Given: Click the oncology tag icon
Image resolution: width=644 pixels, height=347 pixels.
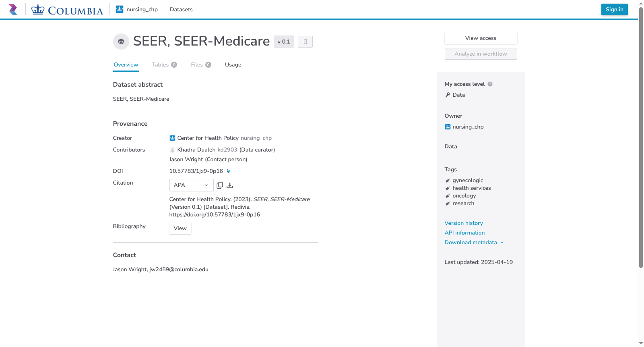Looking at the screenshot, I should [x=448, y=196].
